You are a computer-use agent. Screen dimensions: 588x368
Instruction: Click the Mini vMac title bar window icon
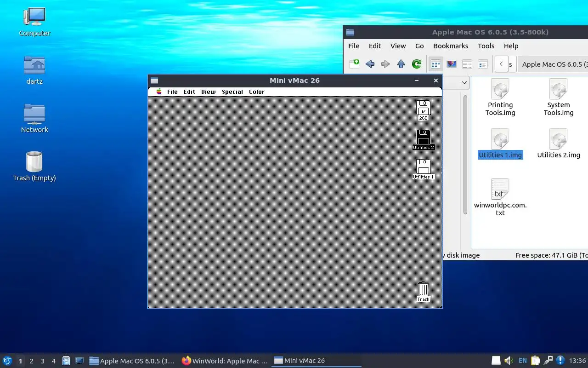[154, 80]
